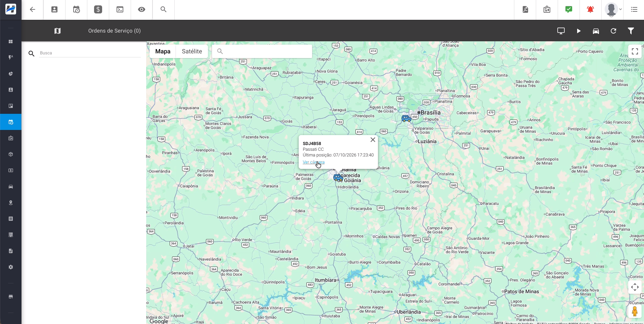Open the funnel filter icon

pos(631,31)
